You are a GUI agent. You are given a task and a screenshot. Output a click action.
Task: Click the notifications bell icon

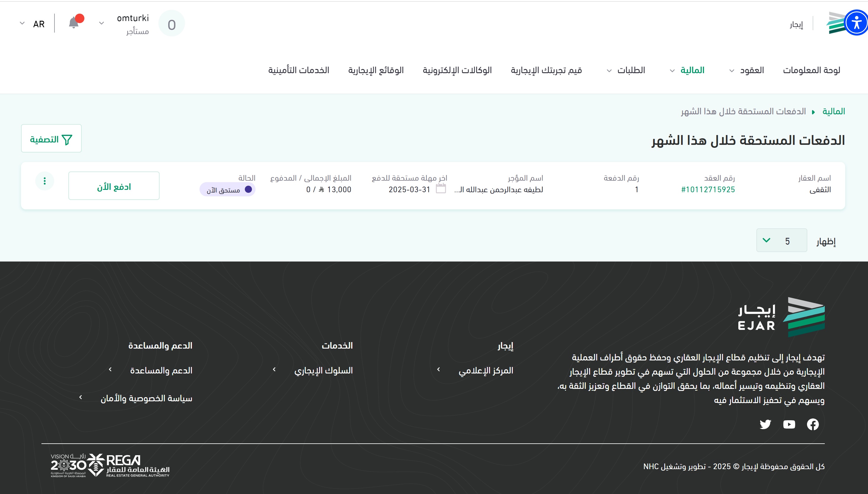click(x=74, y=23)
